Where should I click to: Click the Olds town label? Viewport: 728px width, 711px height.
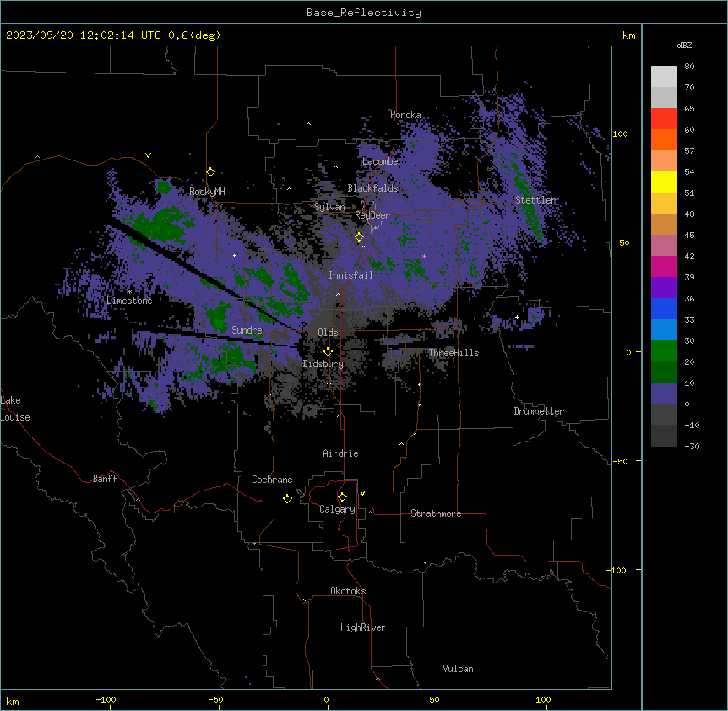pyautogui.click(x=328, y=333)
